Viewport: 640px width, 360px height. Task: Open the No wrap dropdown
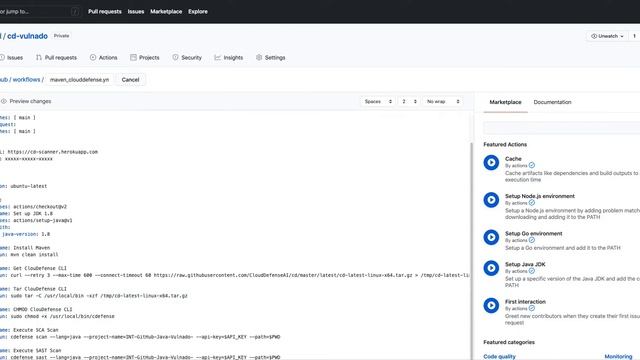442,101
